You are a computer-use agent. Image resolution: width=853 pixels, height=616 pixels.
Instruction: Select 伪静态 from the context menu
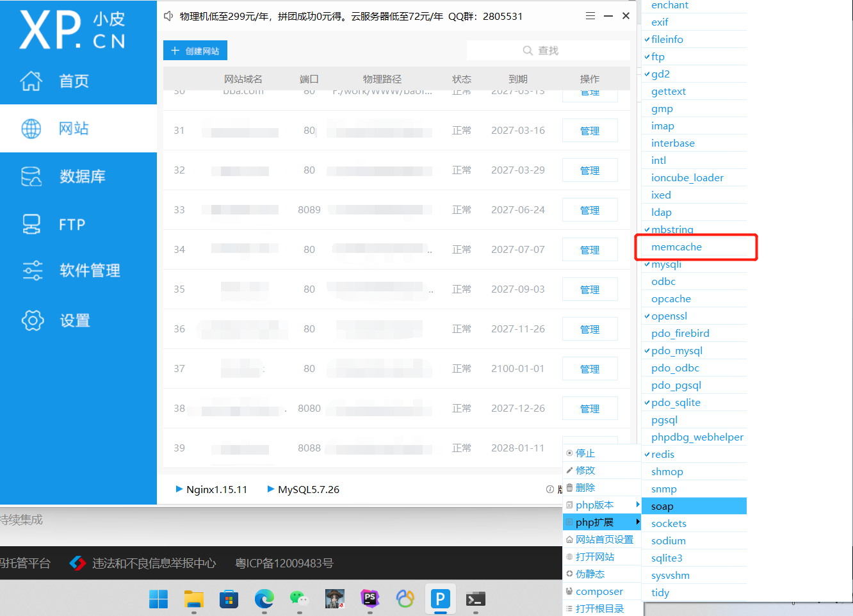[590, 574]
